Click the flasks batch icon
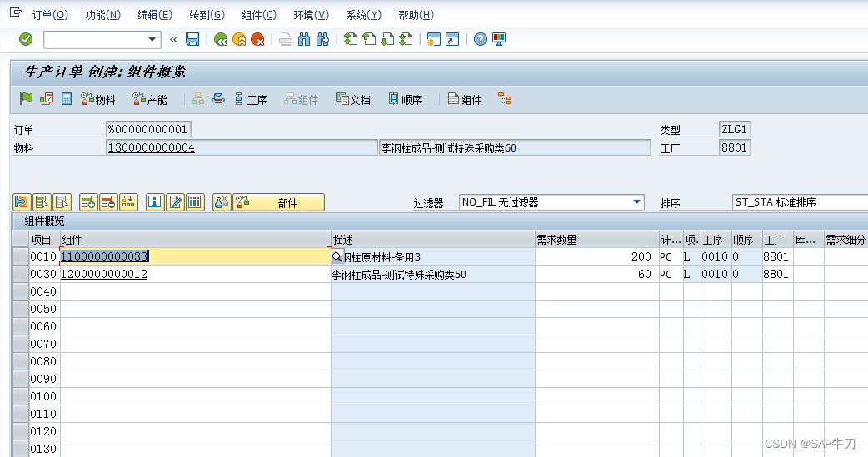Screen dimensions: 868x457 [222, 202]
